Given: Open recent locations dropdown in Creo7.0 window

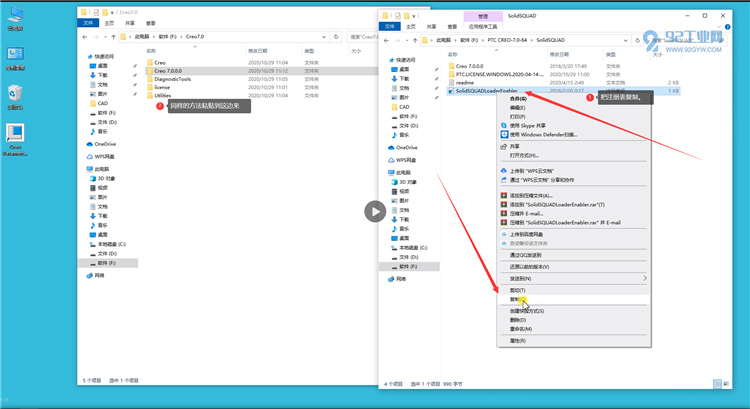Looking at the screenshot, I should (x=105, y=37).
